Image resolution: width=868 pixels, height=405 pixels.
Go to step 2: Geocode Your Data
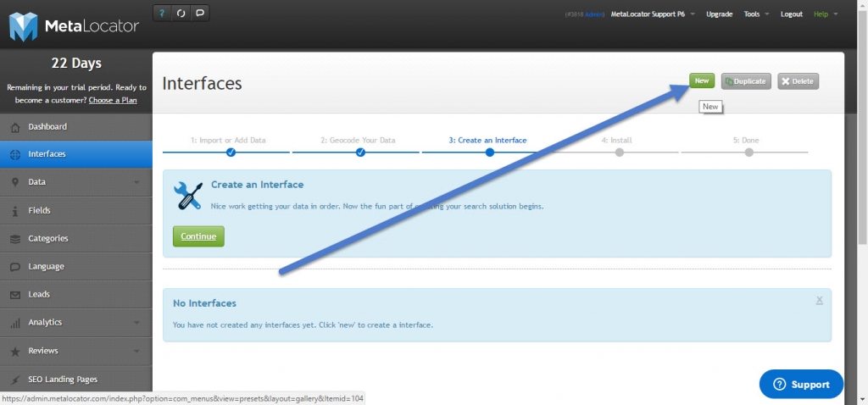click(359, 141)
